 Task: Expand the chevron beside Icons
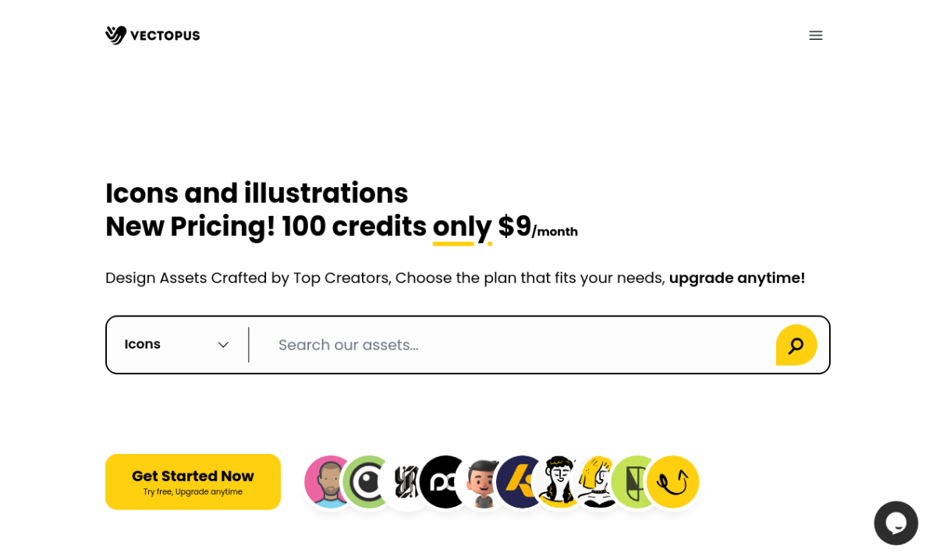point(223,345)
